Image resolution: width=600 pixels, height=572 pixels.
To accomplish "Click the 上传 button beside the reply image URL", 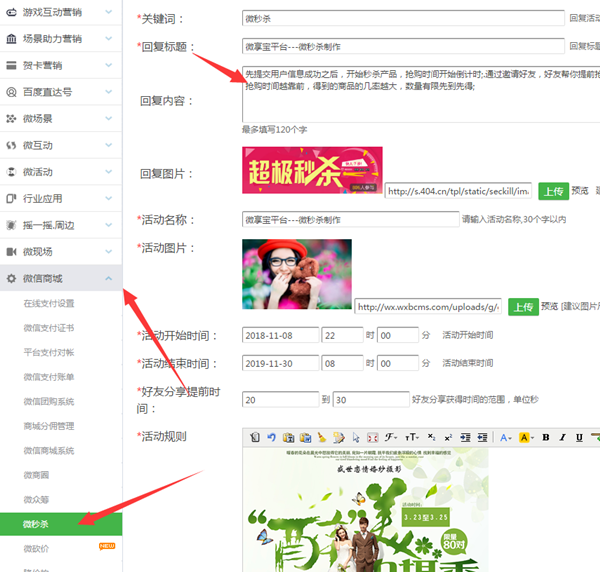I will 553,190.
